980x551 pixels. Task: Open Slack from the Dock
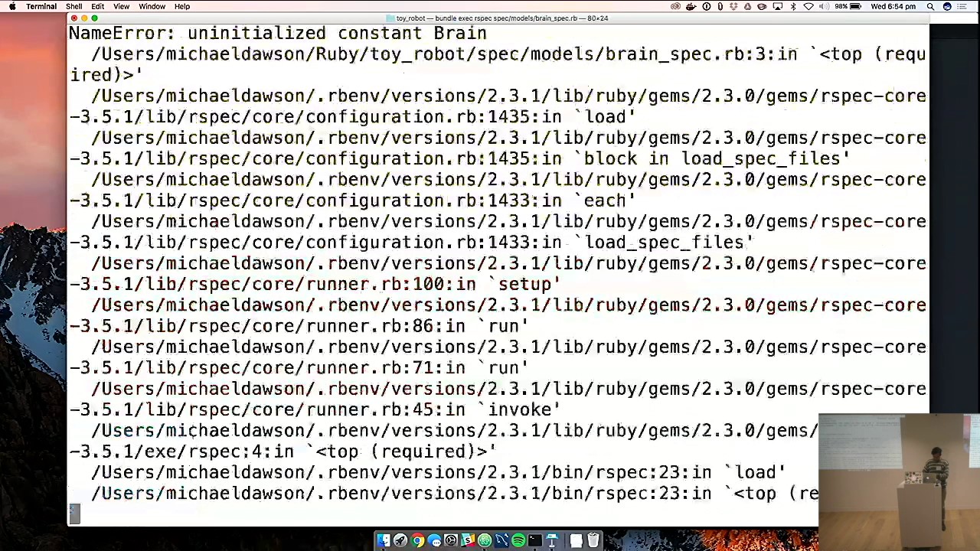click(x=468, y=540)
